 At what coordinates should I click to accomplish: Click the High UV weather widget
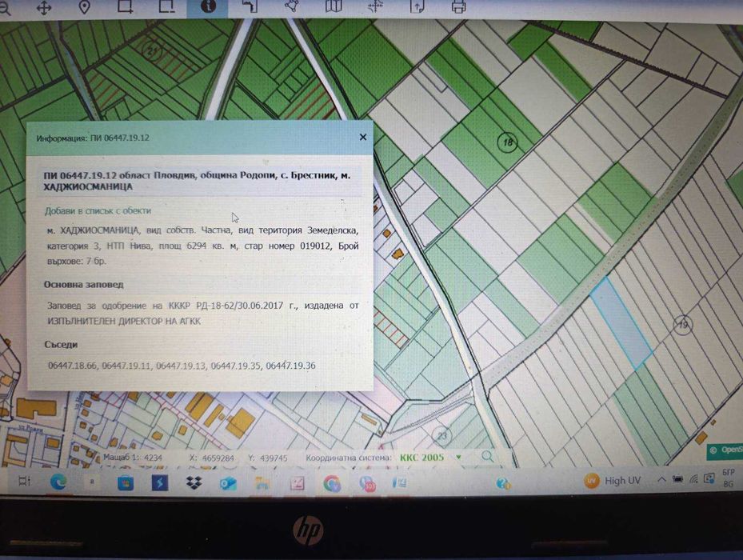click(612, 481)
